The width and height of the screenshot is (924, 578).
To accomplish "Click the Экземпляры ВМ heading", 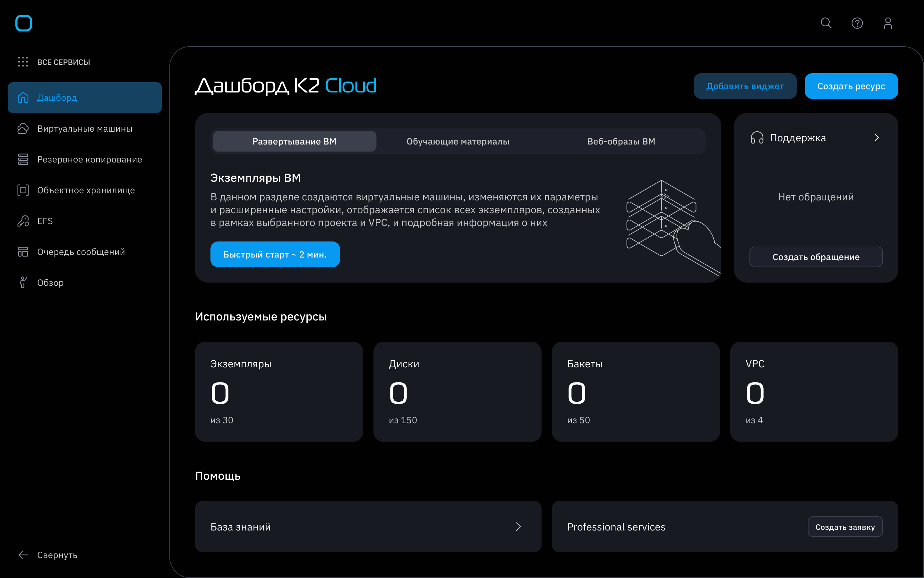I will click(255, 178).
